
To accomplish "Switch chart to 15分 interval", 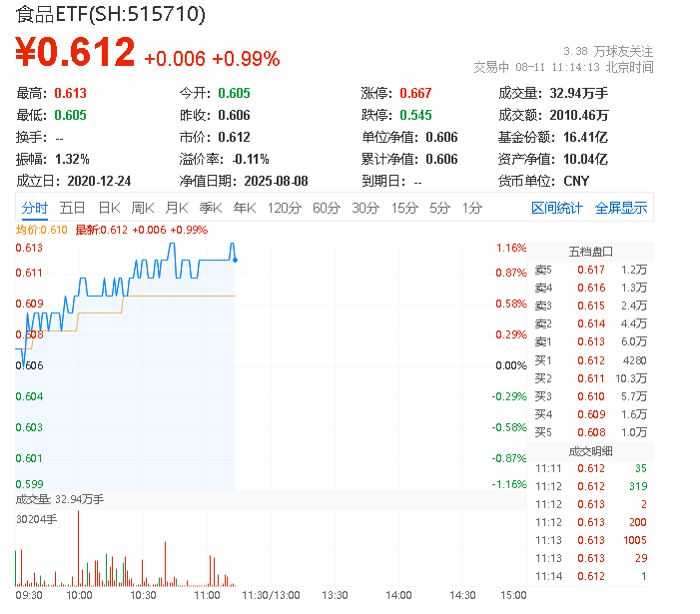I will pyautogui.click(x=404, y=208).
